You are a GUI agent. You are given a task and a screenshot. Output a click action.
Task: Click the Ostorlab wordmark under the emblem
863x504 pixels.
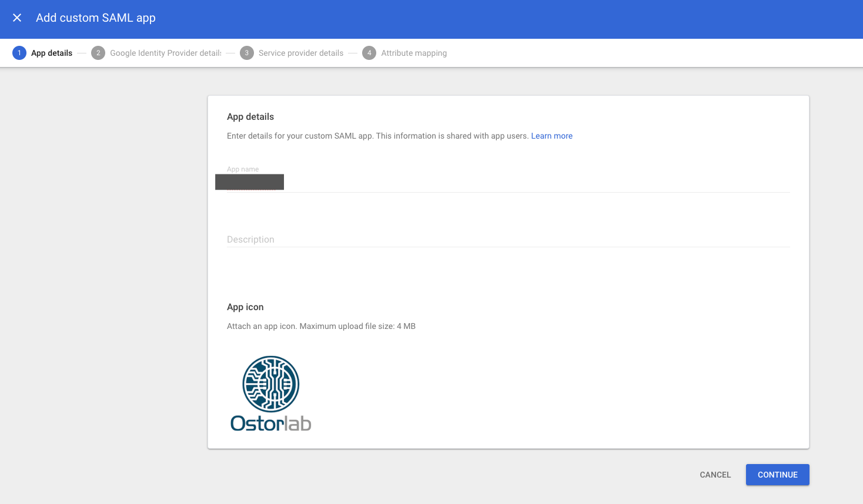pyautogui.click(x=271, y=424)
